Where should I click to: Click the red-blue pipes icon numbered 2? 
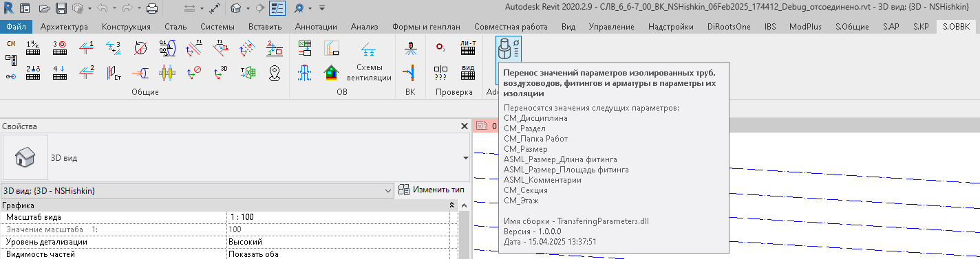point(87,72)
